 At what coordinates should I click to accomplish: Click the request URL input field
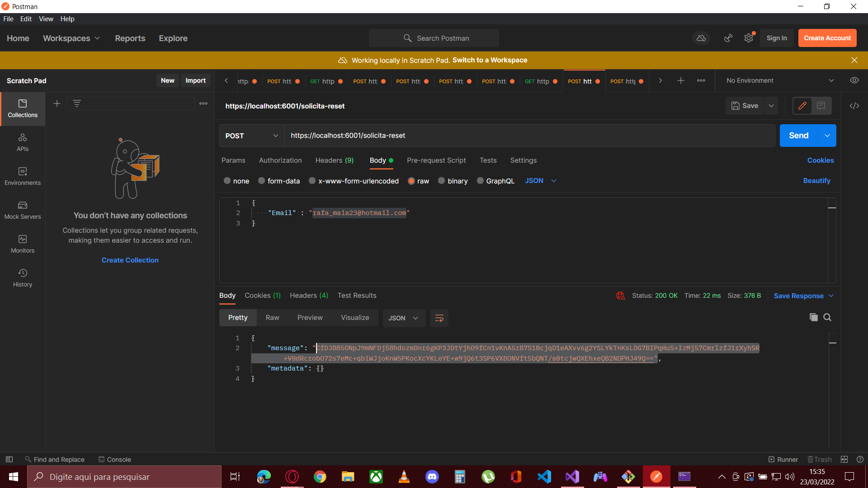click(529, 136)
